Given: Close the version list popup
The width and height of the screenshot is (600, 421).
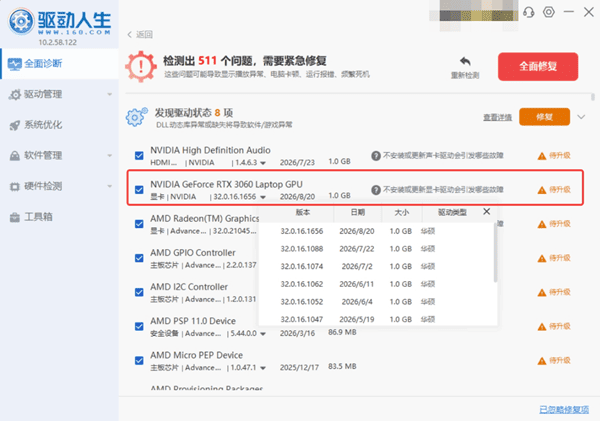Looking at the screenshot, I should [x=486, y=211].
